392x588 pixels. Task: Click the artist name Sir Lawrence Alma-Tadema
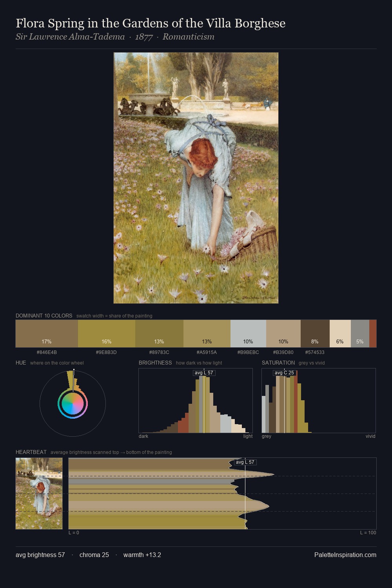coord(70,37)
